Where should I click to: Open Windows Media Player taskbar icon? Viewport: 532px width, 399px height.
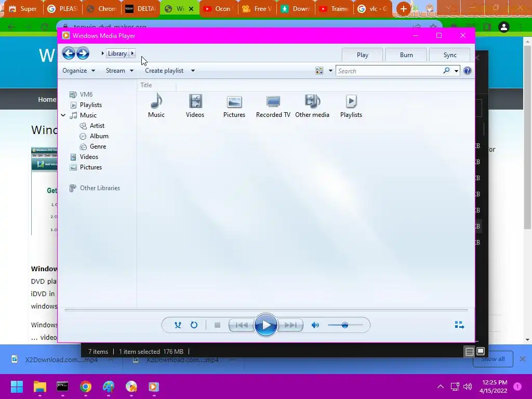153,387
